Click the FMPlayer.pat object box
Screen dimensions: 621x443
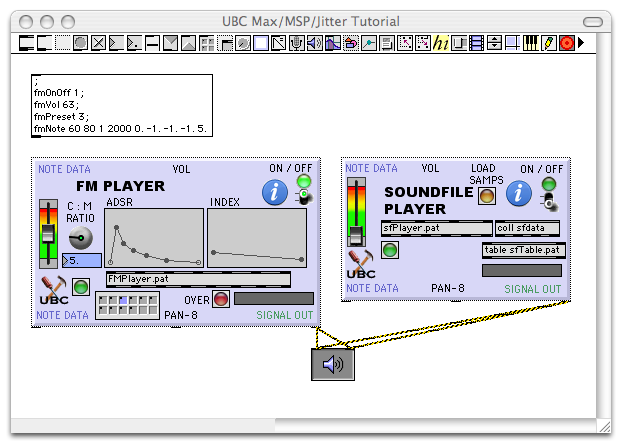tap(198, 279)
